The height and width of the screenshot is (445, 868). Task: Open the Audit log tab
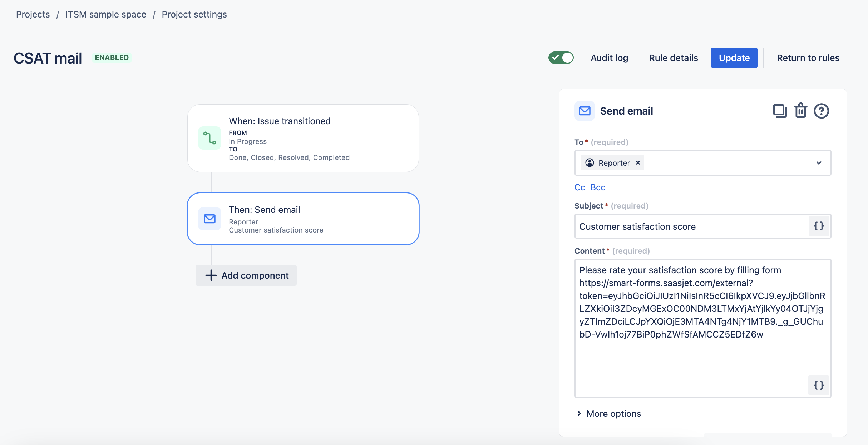tap(609, 58)
